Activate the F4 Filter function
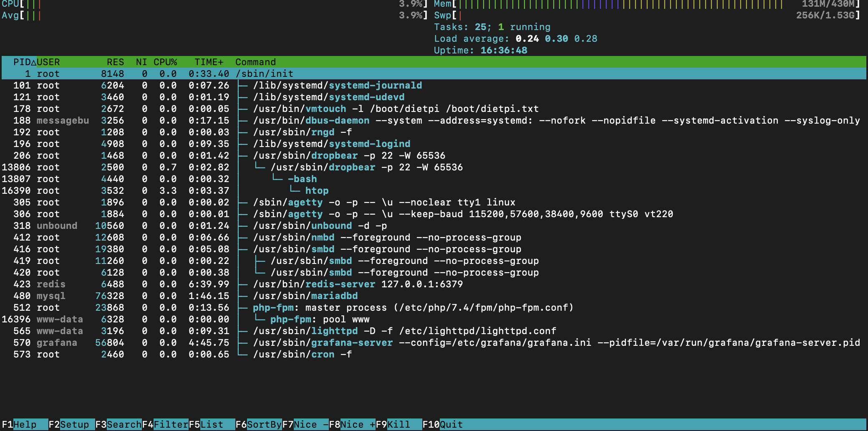The width and height of the screenshot is (868, 431). 165,424
